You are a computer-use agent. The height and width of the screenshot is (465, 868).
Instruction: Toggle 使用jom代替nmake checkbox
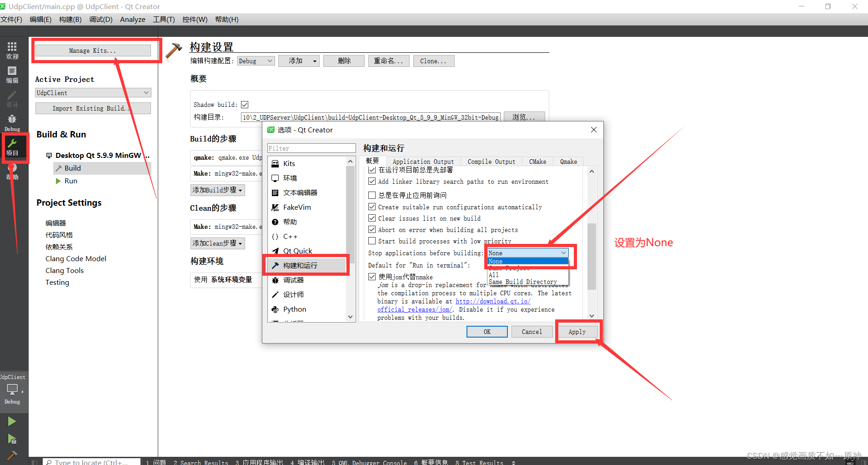click(x=372, y=277)
